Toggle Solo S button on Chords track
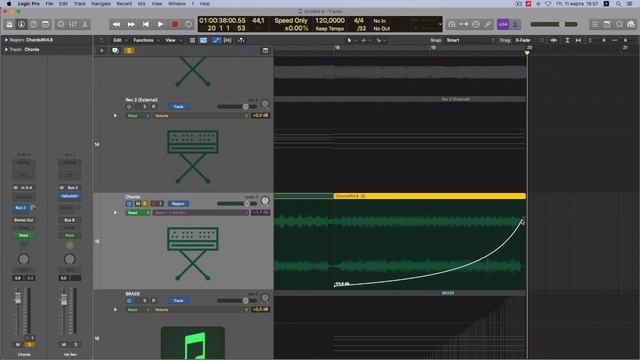 (x=144, y=204)
